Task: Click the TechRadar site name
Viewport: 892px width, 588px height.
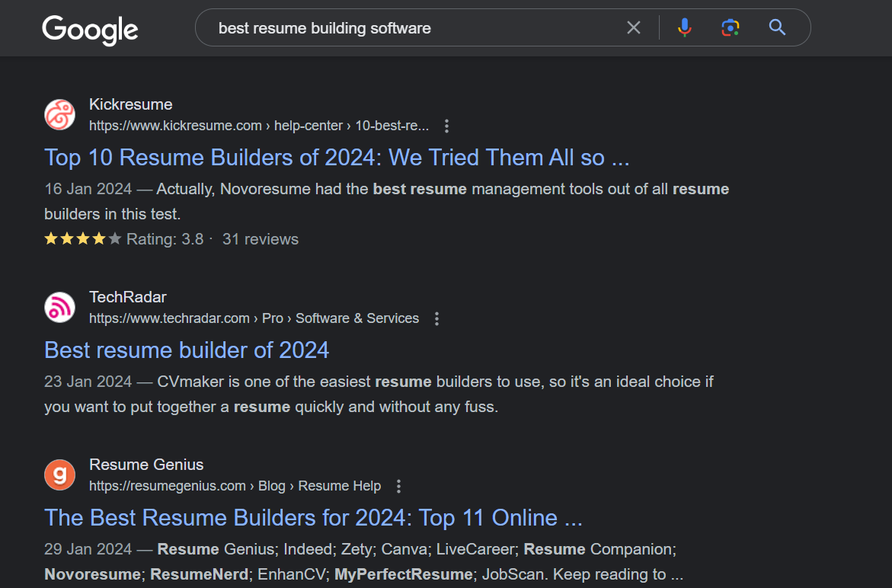Action: pos(127,297)
